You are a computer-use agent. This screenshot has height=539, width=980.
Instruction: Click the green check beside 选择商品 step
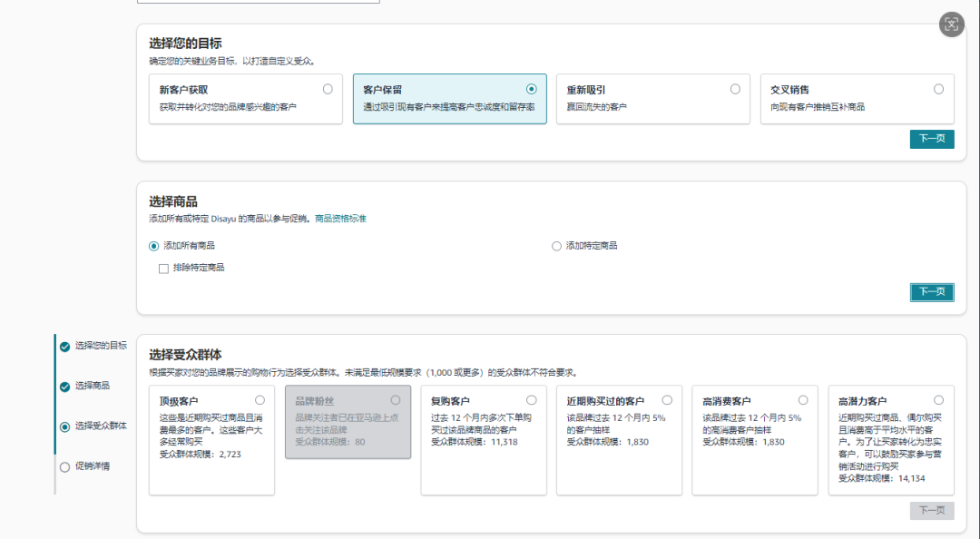(64, 387)
